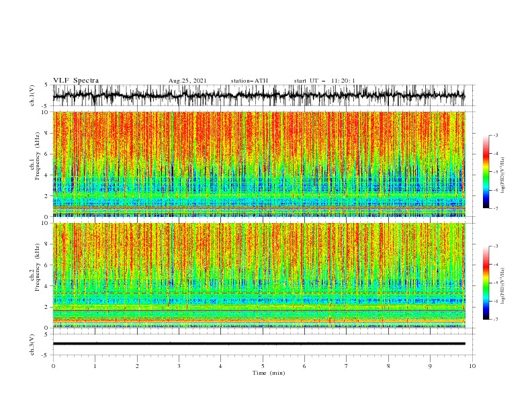Viewport: 532px width, 411px height.
Task: Click the "start UT = 11:20:1" text
Action: (324, 81)
